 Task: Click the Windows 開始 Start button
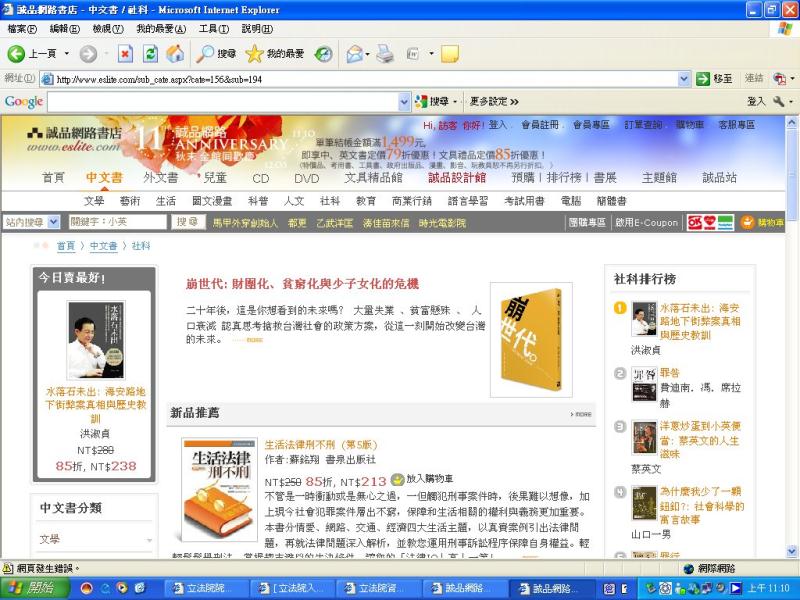click(x=30, y=588)
